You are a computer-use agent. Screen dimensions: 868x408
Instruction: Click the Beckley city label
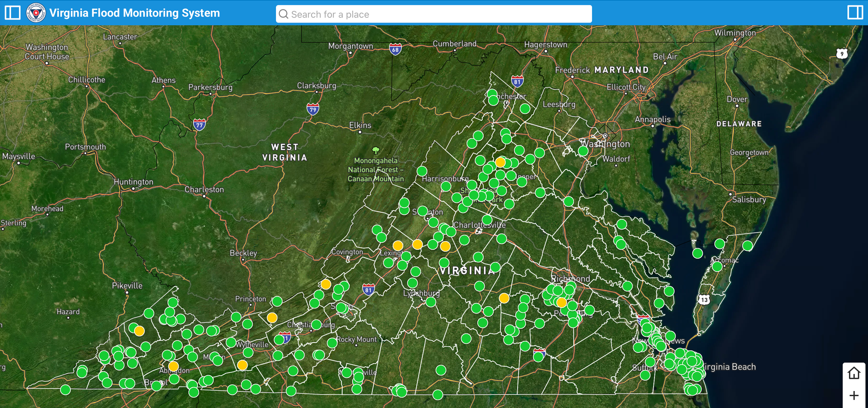(243, 253)
